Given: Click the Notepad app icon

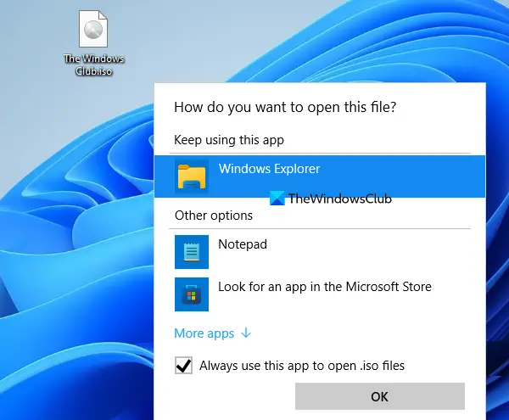Looking at the screenshot, I should click(x=192, y=252).
